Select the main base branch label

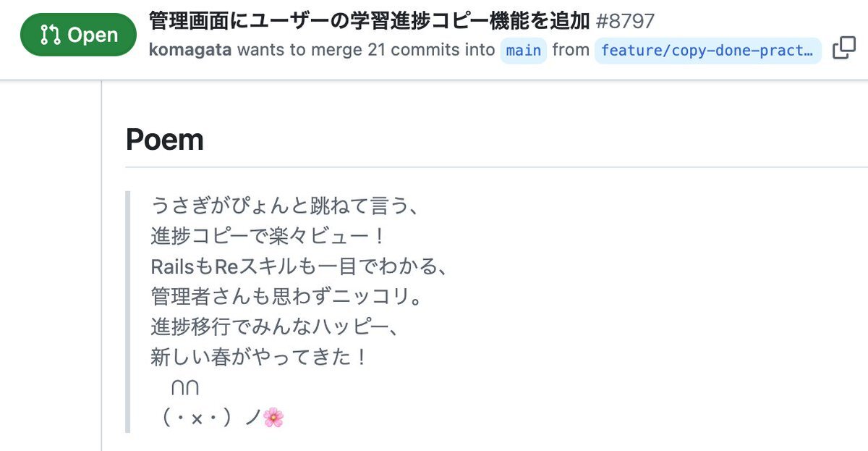click(x=524, y=51)
